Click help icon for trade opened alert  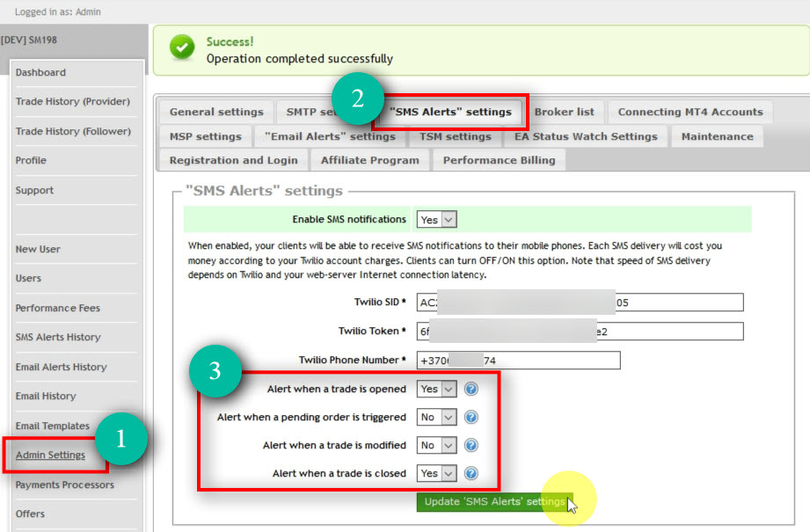tap(471, 389)
